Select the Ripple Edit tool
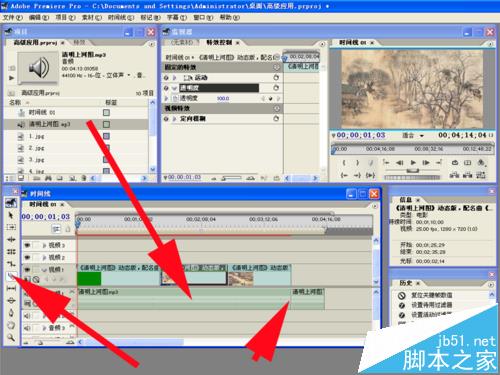The image size is (500, 375). (x=11, y=239)
